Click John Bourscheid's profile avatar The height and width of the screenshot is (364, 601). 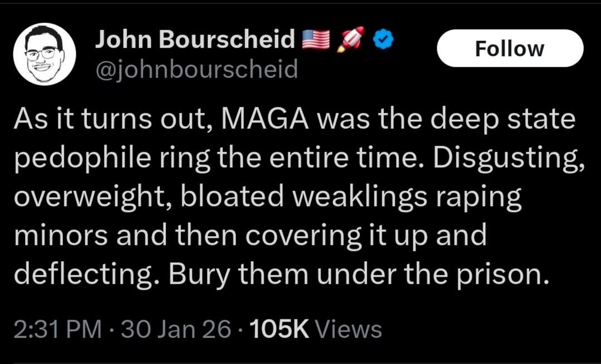point(44,54)
